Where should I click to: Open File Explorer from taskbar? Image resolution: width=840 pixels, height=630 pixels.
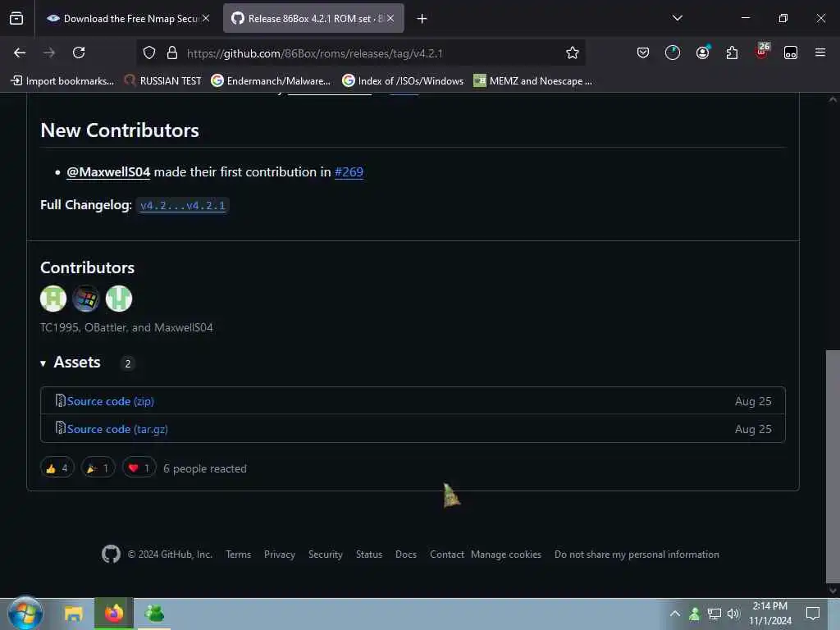(x=73, y=614)
